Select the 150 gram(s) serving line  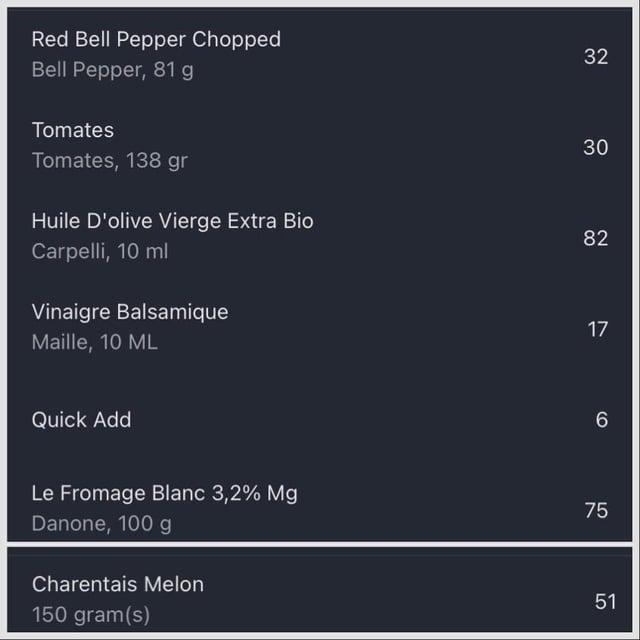[91, 615]
